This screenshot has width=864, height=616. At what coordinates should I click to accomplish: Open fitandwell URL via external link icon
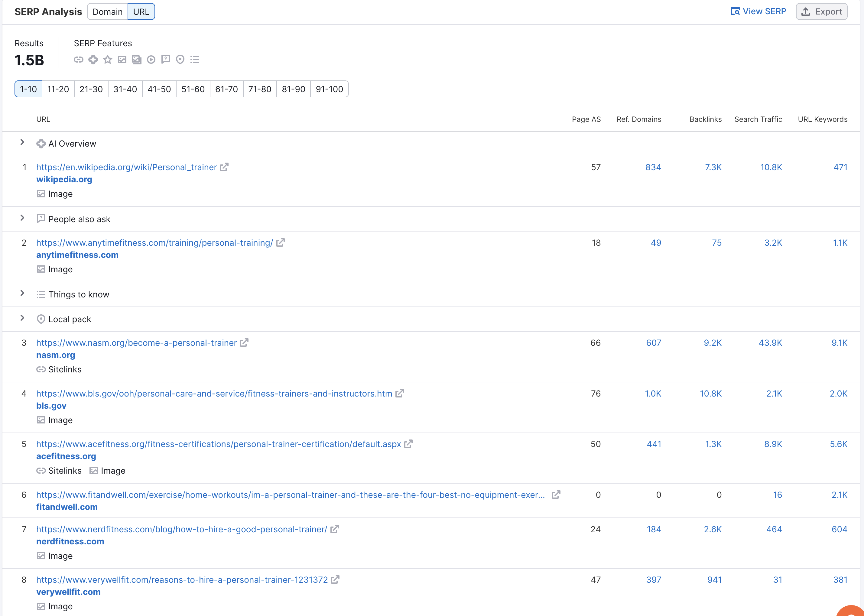pos(556,494)
